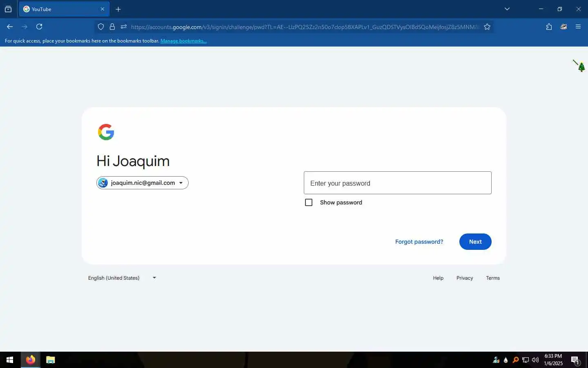Click the network tray icon
This screenshot has width=588, height=368.
coord(526,360)
